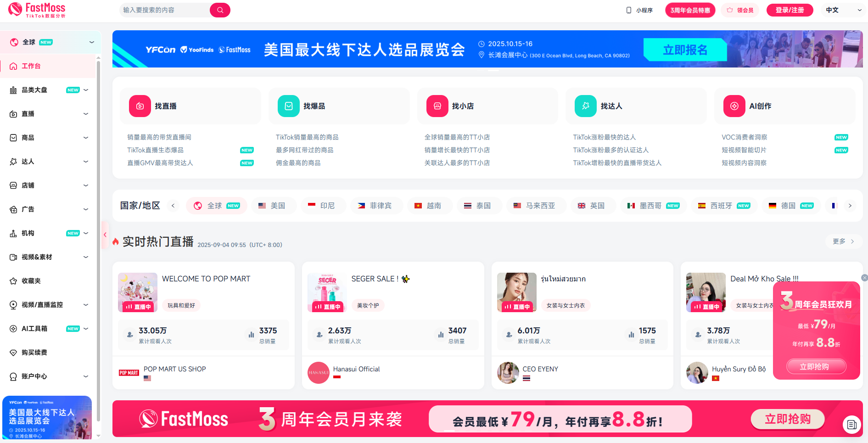Open the 收藏夹 favorites icon
Viewport: 868px width, 443px height.
[13, 280]
